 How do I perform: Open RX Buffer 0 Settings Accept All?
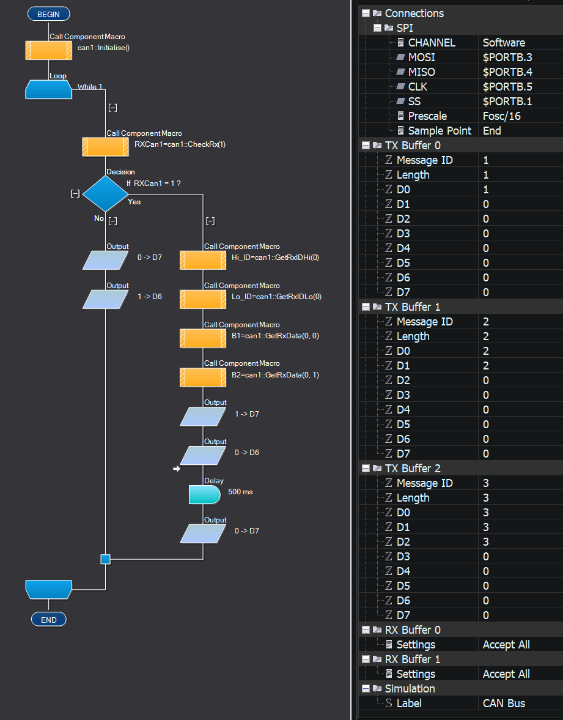tap(521, 645)
